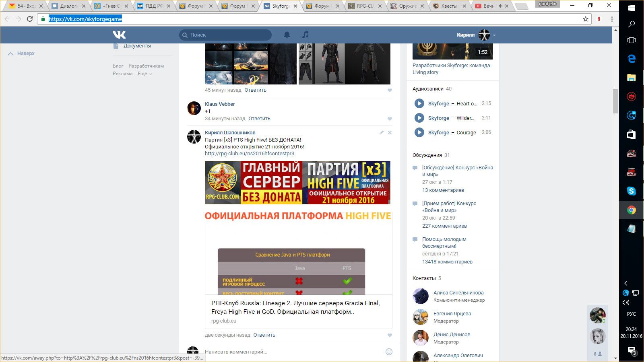Open the emoji picker in comment field
This screenshot has width=644, height=362.
click(x=389, y=352)
